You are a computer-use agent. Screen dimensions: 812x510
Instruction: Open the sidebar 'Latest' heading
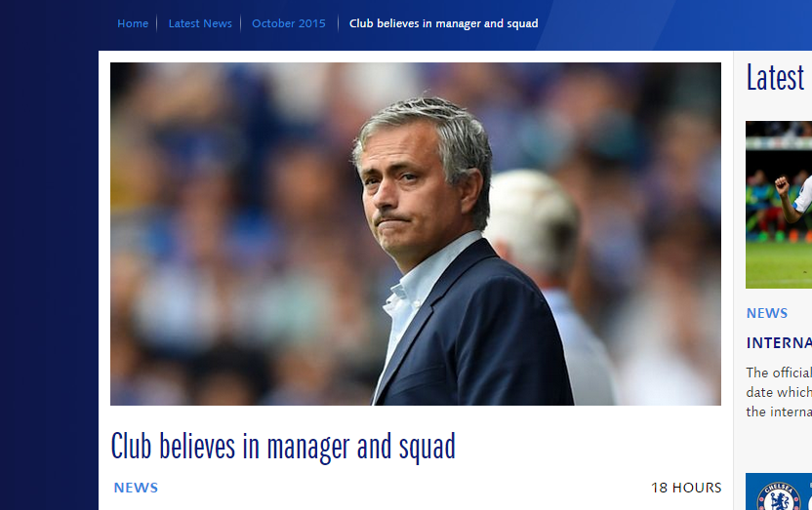(775, 78)
